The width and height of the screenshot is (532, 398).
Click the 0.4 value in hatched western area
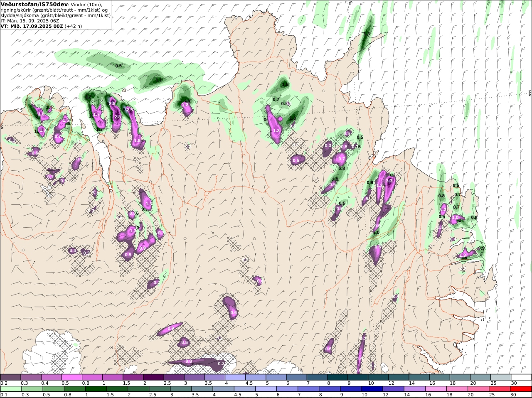click(x=73, y=251)
